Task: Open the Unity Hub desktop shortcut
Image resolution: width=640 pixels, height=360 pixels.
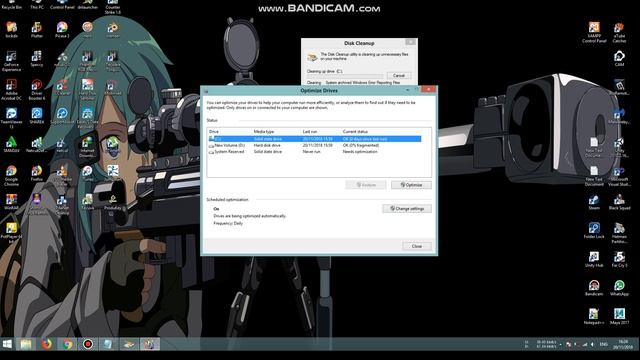Action: click(x=594, y=259)
